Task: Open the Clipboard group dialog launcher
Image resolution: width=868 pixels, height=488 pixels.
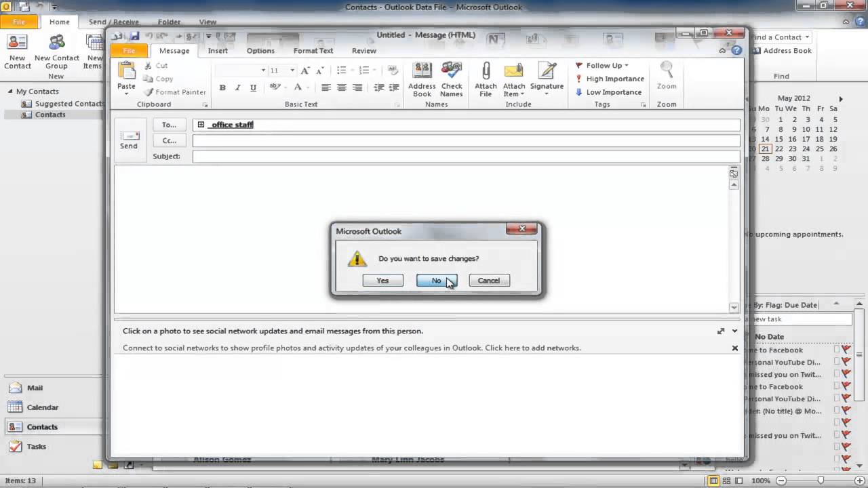Action: (205, 105)
